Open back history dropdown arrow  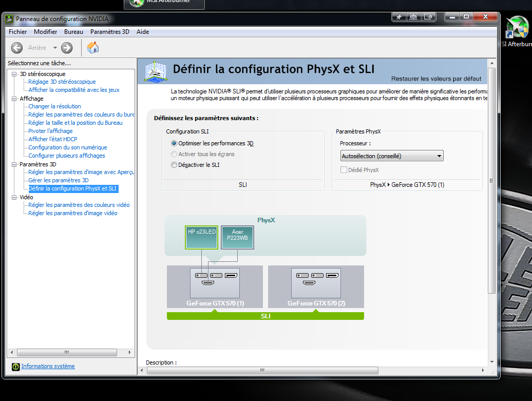pyautogui.click(x=55, y=48)
